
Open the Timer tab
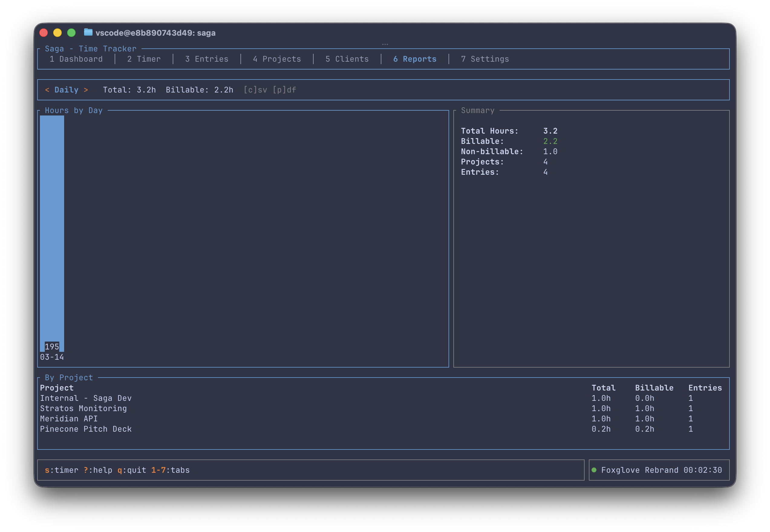coord(144,59)
